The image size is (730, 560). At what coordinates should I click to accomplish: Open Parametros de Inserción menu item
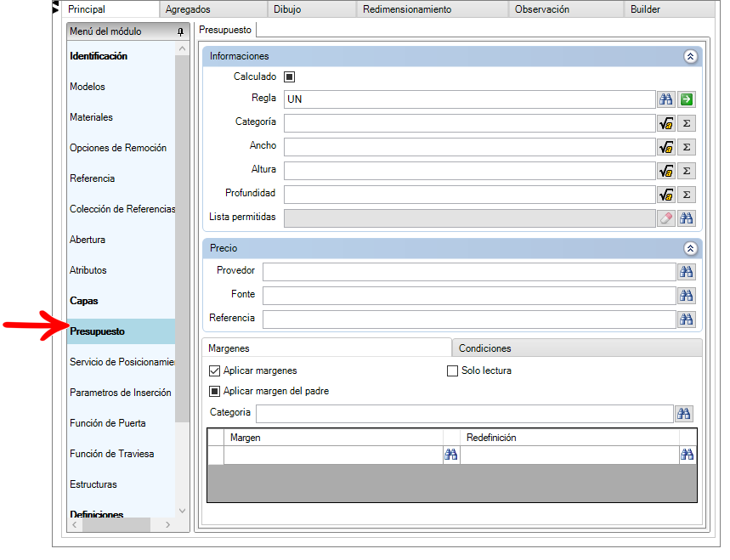tap(121, 393)
